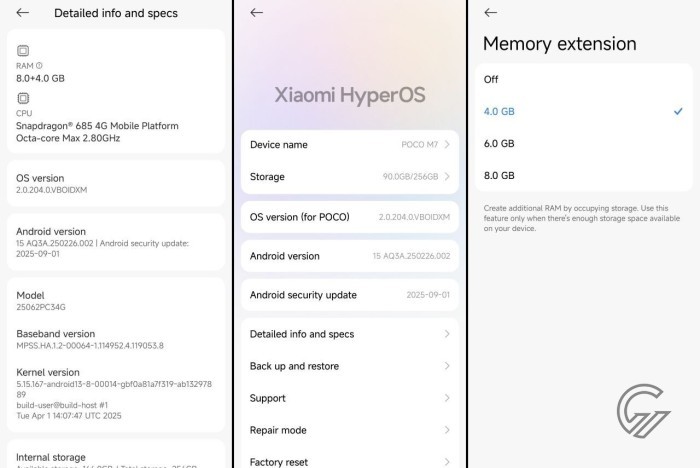Expand Storage details chevron
The height and width of the screenshot is (468, 700).
[447, 177]
